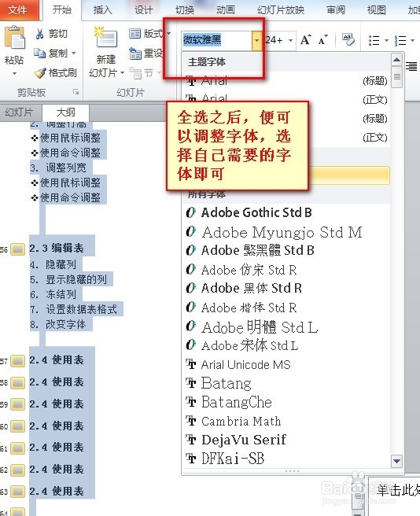
Task: Switch to the Outline (大纲) pane tab
Action: pyautogui.click(x=65, y=112)
